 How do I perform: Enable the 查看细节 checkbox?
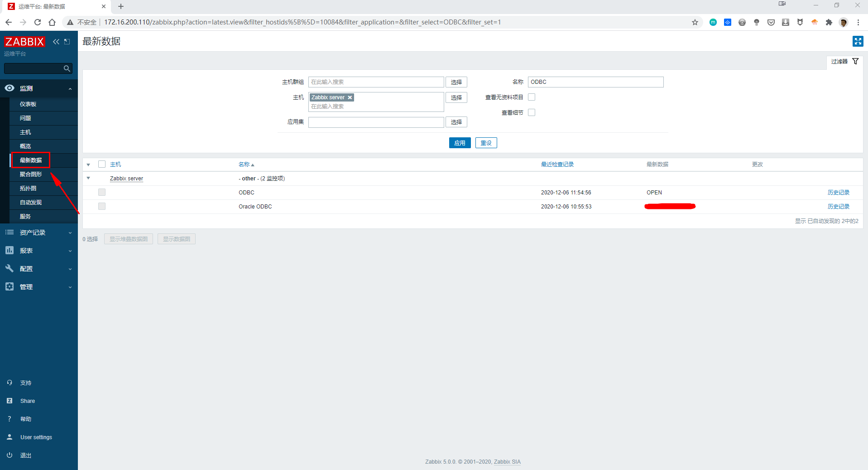point(532,112)
